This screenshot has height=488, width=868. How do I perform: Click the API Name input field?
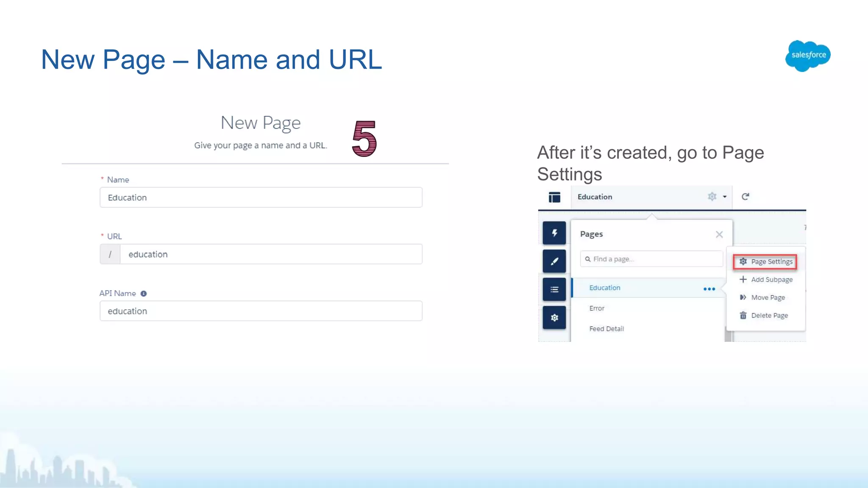click(x=261, y=311)
